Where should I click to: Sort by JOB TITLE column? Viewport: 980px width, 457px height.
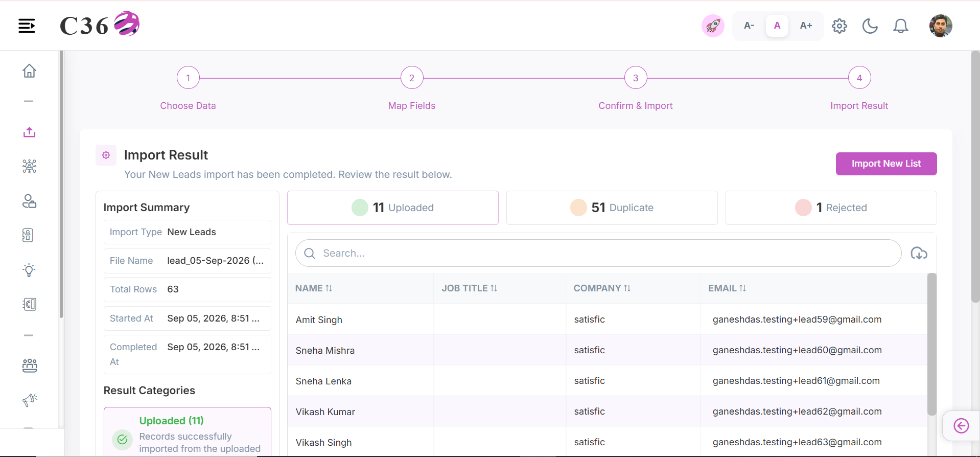pyautogui.click(x=469, y=288)
